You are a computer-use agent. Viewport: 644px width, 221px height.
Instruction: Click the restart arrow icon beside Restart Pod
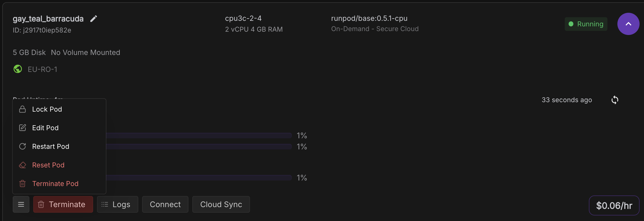22,146
